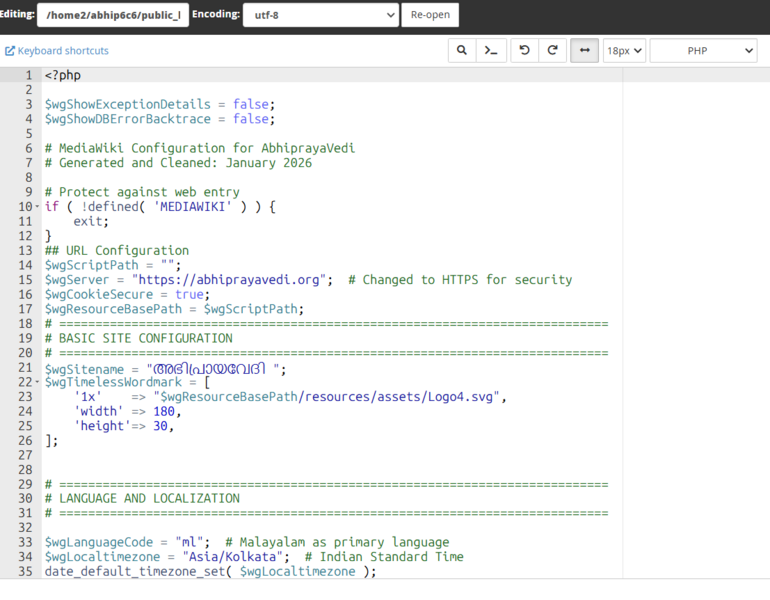Click the 'Protect against web entry' comment

point(142,192)
